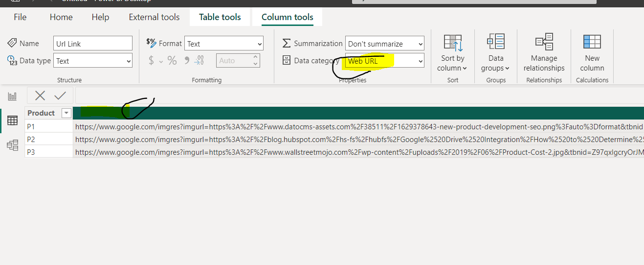Image resolution: width=644 pixels, height=265 pixels.
Task: Click the Name tag icon
Action: click(12, 43)
